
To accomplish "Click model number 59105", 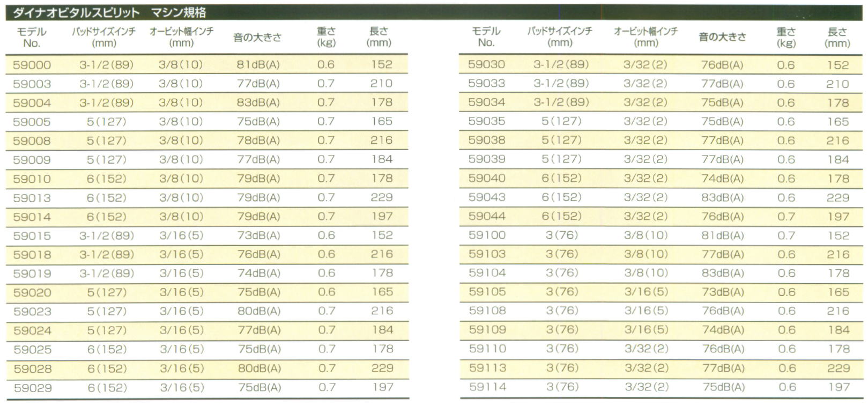I will coord(487,292).
